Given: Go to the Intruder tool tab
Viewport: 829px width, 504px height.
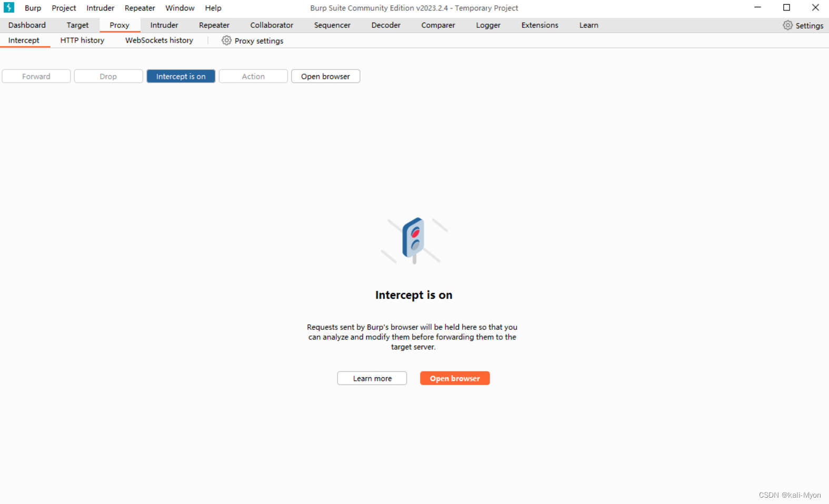Looking at the screenshot, I should click(x=164, y=25).
